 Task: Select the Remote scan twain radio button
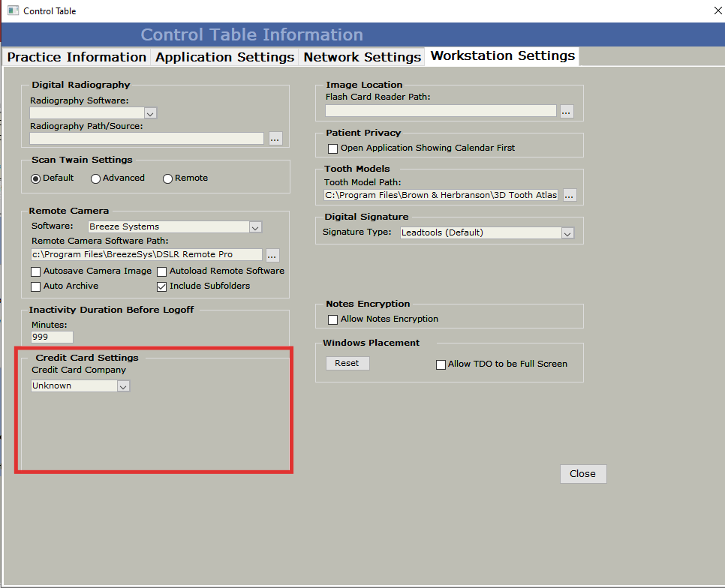[167, 178]
